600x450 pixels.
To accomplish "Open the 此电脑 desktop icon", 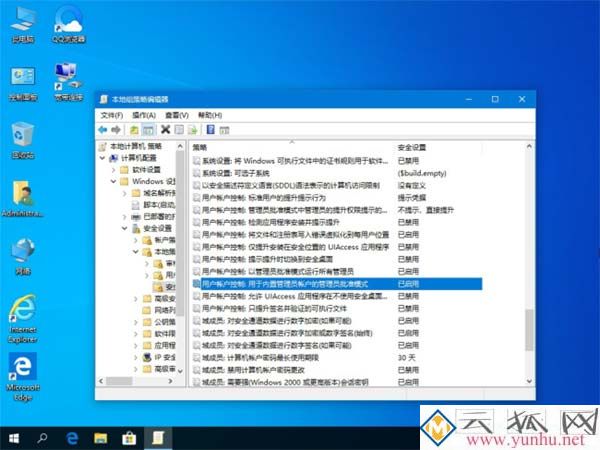I will tap(23, 25).
